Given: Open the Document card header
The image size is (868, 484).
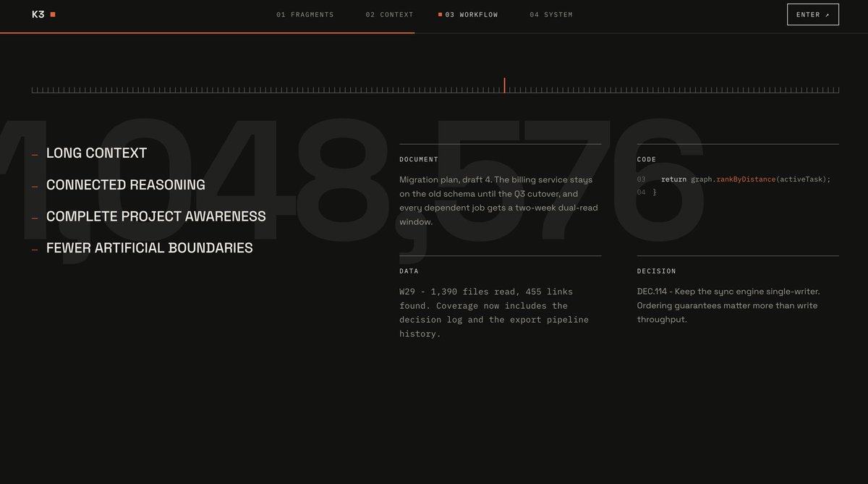Looking at the screenshot, I should pyautogui.click(x=419, y=159).
